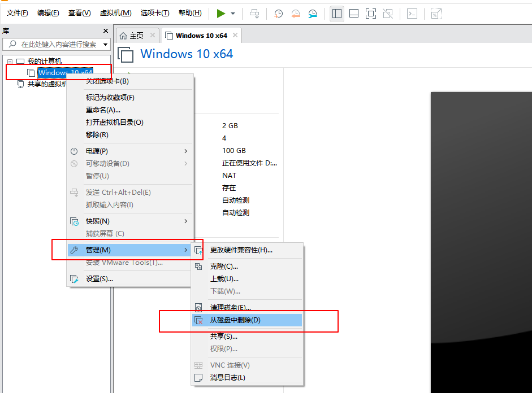Choose 从磁盘中删除(D) in submenu

click(247, 320)
